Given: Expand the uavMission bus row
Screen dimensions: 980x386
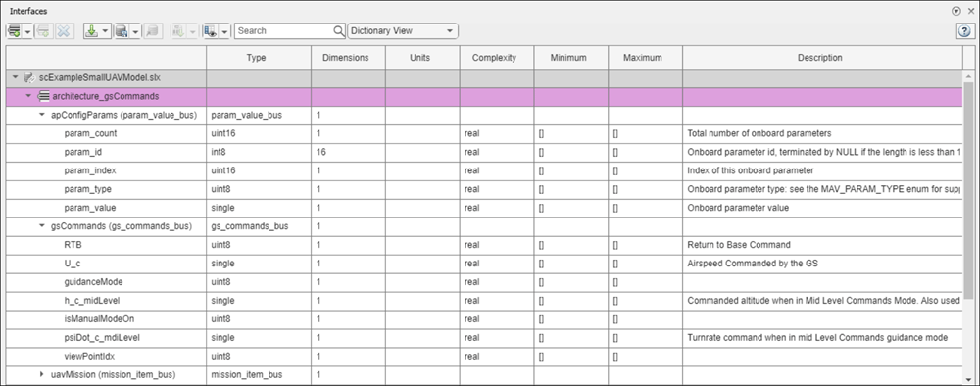Looking at the screenshot, I should [42, 375].
